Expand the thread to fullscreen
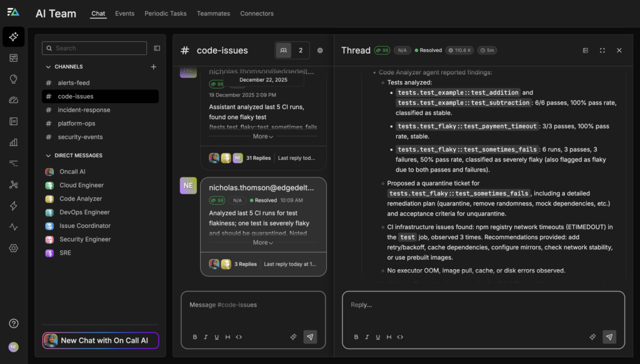The image size is (640, 364). point(602,51)
